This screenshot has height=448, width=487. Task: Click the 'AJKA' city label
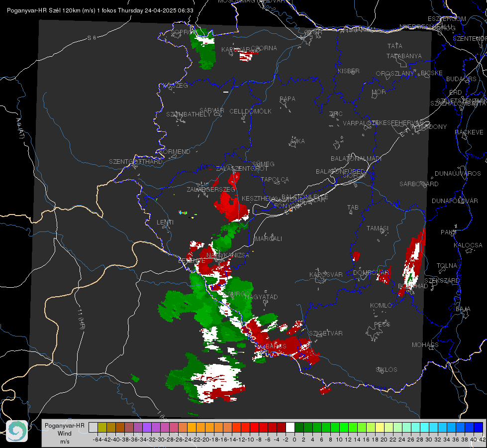[x=297, y=141]
